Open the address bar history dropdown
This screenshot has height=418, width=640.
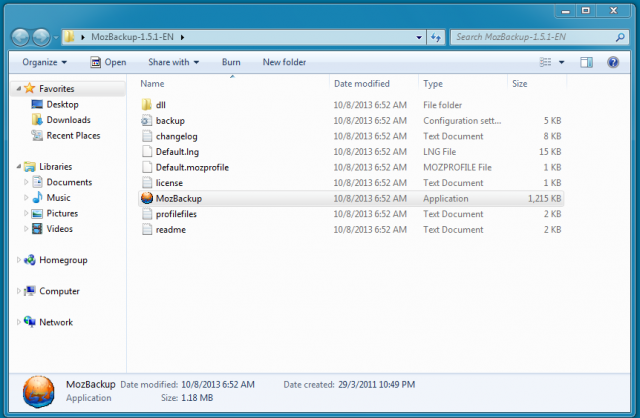(x=419, y=38)
